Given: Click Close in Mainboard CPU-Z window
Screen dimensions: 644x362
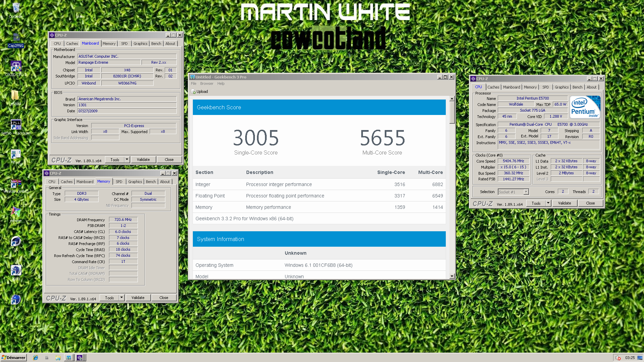Looking at the screenshot, I should pos(169,160).
